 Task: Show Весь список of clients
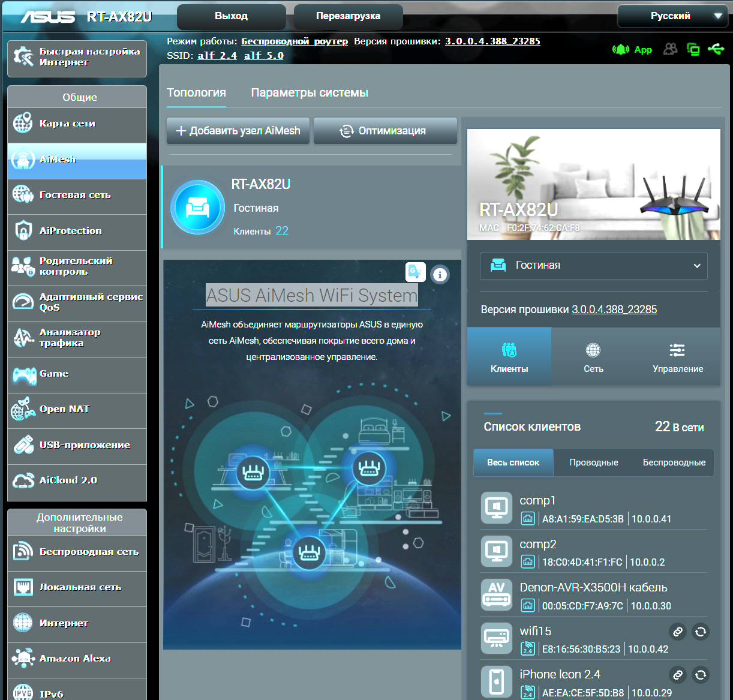513,462
